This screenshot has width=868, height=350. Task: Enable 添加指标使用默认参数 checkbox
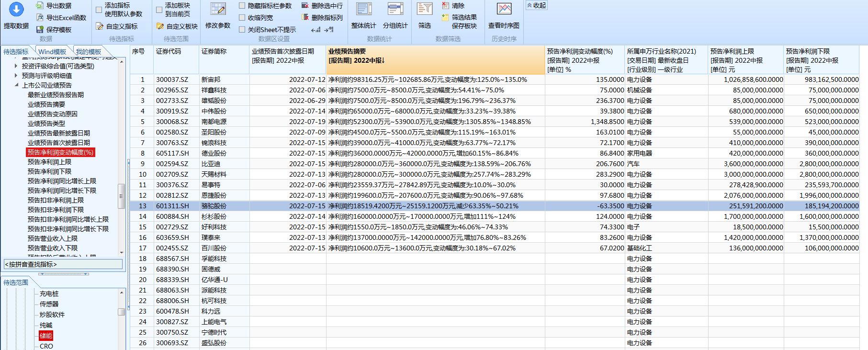coord(99,10)
